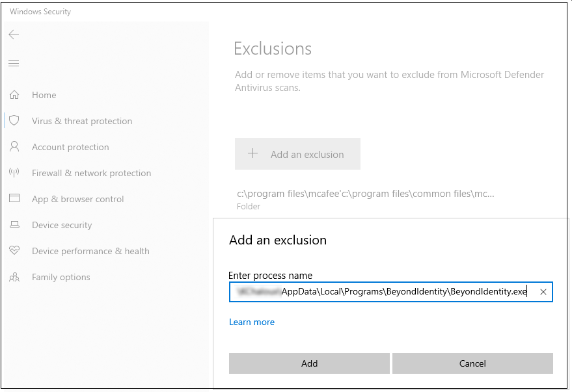Select the Firewall & network protection text label

(x=91, y=173)
